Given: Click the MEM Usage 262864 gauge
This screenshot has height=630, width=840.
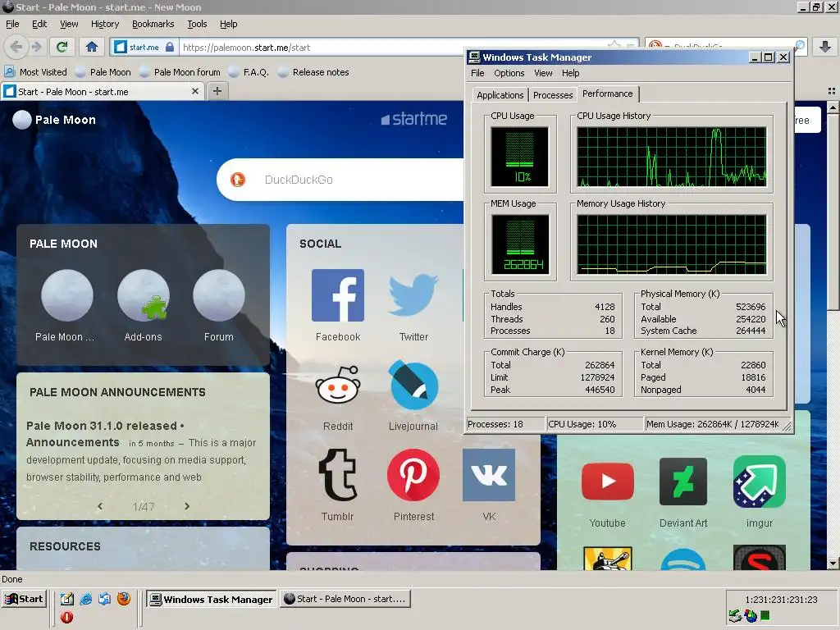Looking at the screenshot, I should (519, 244).
